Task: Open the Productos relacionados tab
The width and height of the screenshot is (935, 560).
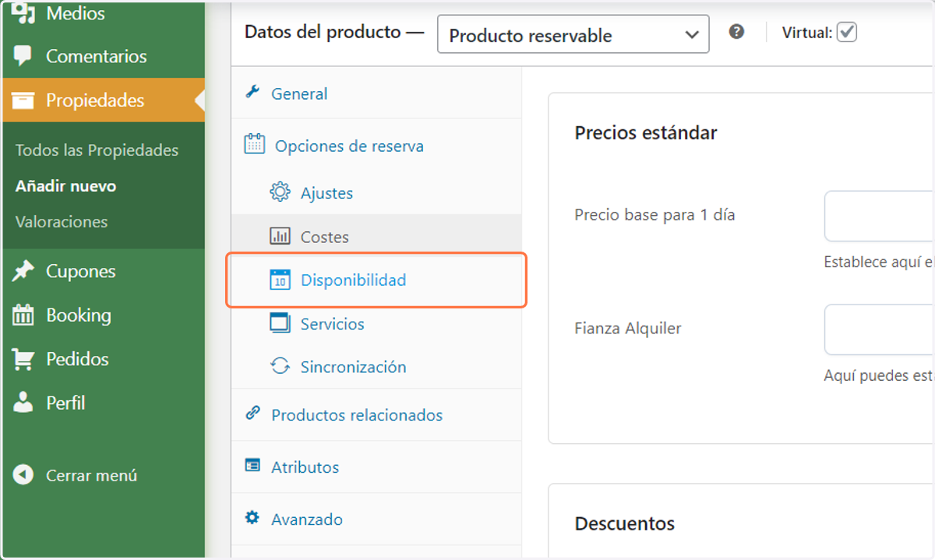Action: tap(376, 415)
